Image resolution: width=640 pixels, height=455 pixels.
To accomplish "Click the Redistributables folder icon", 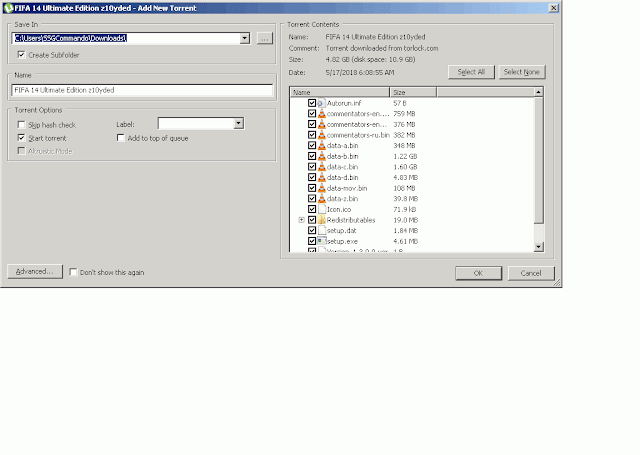I will tap(322, 220).
